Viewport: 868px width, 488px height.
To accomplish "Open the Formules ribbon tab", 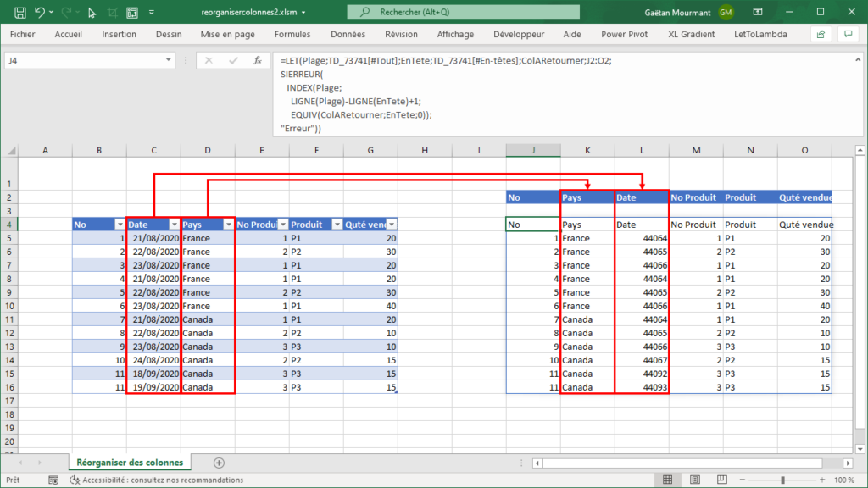I will coord(292,35).
